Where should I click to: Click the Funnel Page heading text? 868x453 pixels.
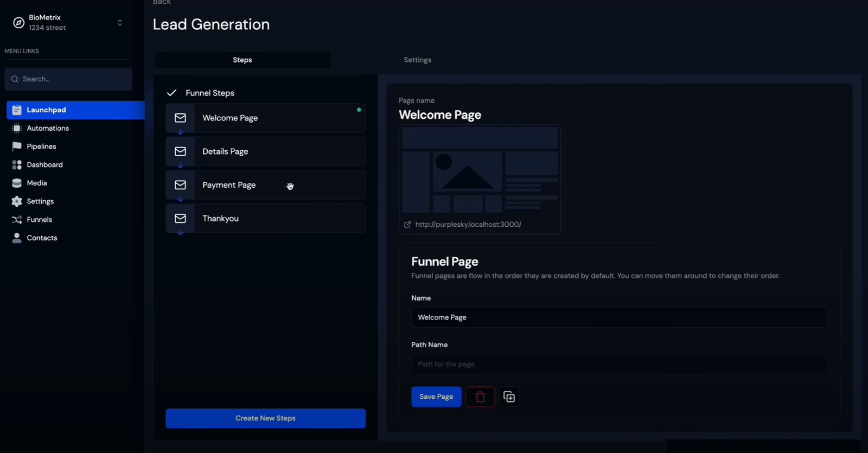click(445, 261)
